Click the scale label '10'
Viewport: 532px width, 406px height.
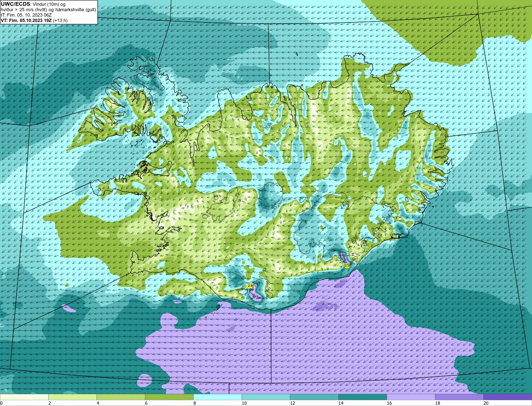(244, 403)
